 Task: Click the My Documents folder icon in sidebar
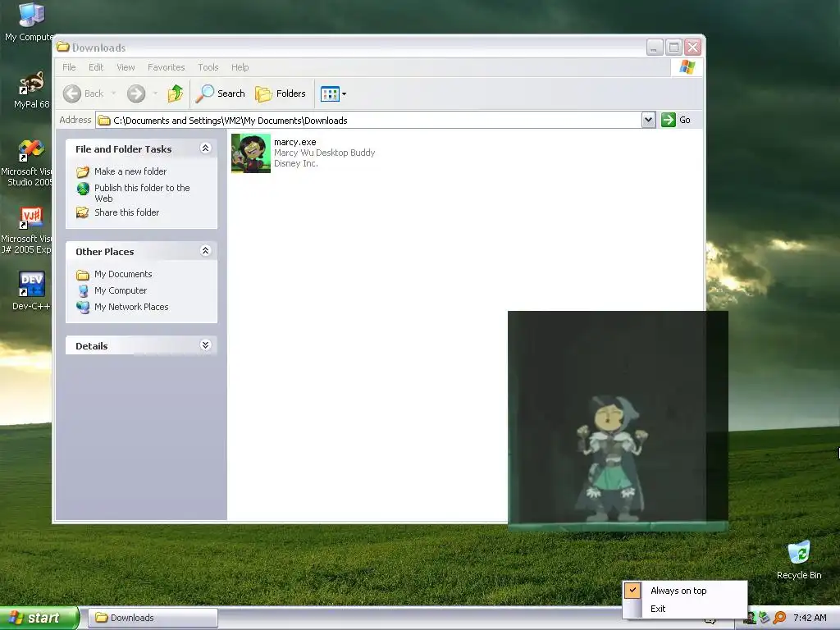click(83, 275)
